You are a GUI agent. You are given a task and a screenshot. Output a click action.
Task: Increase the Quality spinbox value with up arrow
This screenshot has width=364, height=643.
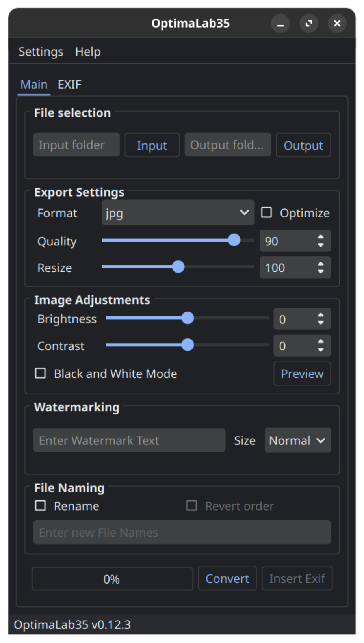(x=321, y=237)
